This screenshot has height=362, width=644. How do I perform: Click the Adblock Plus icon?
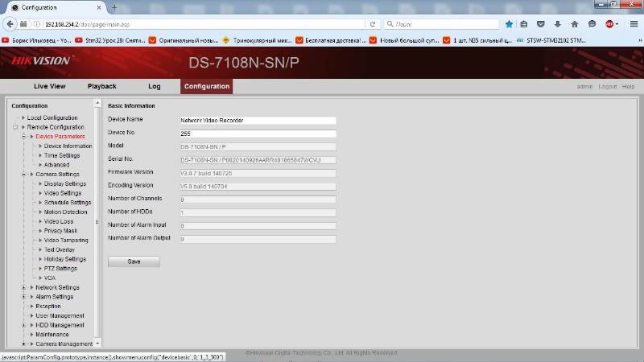coord(609,24)
